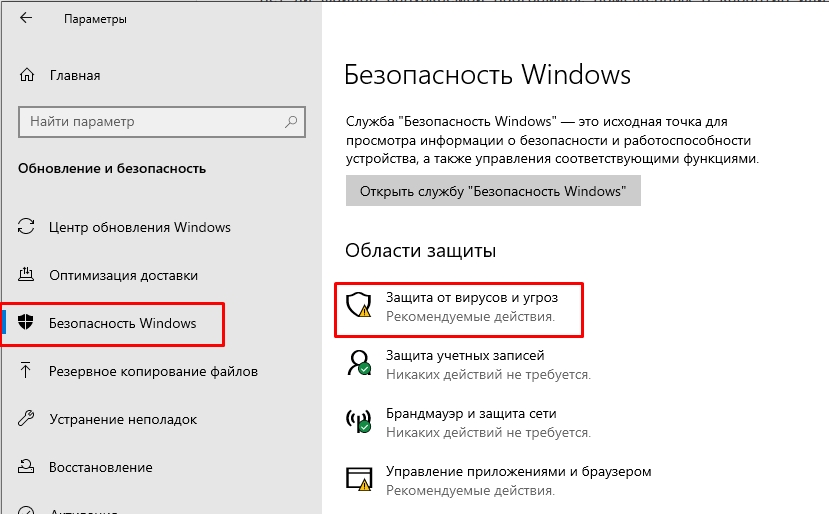
Task: Click the file backup arrow icon
Action: 27,371
